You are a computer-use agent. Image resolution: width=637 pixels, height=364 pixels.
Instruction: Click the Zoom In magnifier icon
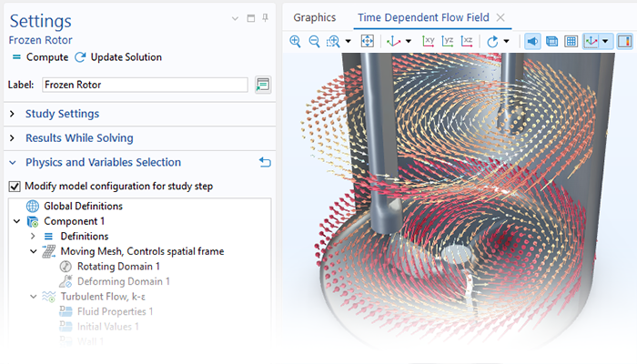tap(295, 41)
